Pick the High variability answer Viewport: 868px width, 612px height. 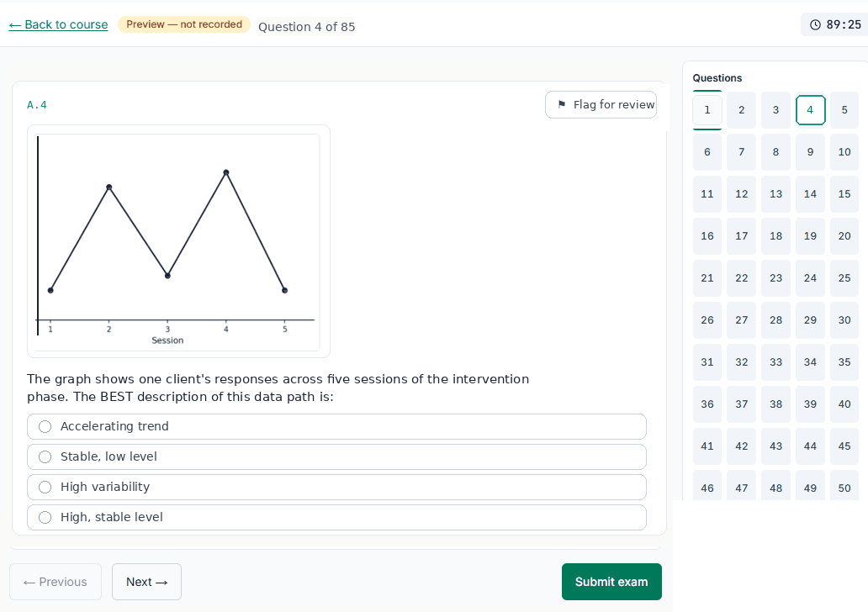point(336,487)
